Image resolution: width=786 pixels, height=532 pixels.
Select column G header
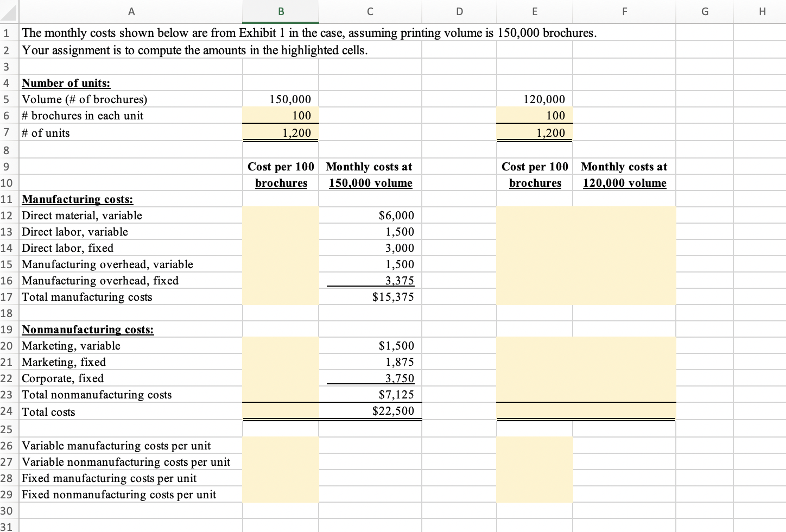click(705, 11)
